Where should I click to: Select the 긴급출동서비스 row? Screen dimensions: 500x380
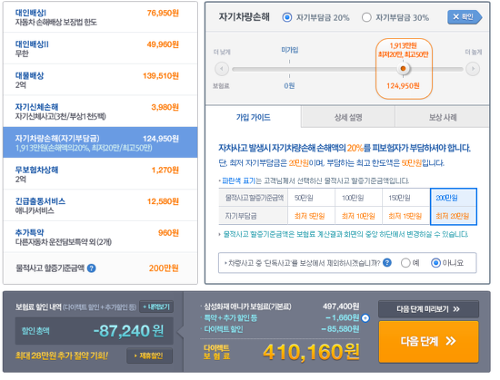click(x=100, y=205)
